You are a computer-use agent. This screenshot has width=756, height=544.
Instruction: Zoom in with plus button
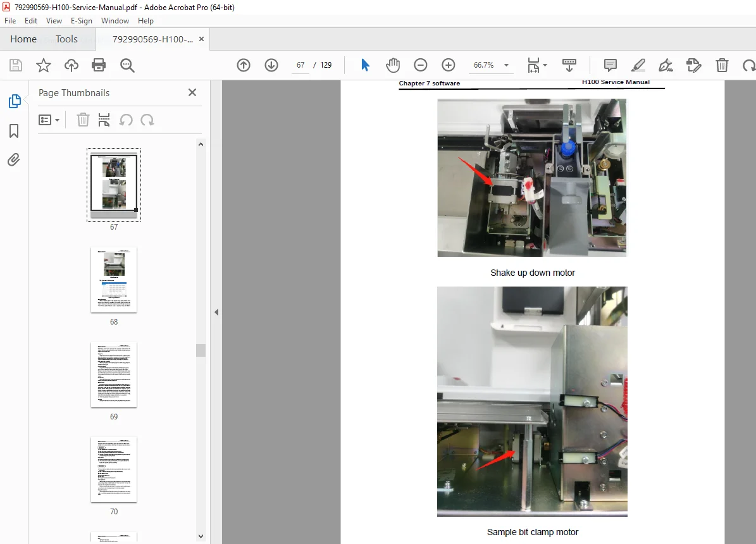[449, 65]
